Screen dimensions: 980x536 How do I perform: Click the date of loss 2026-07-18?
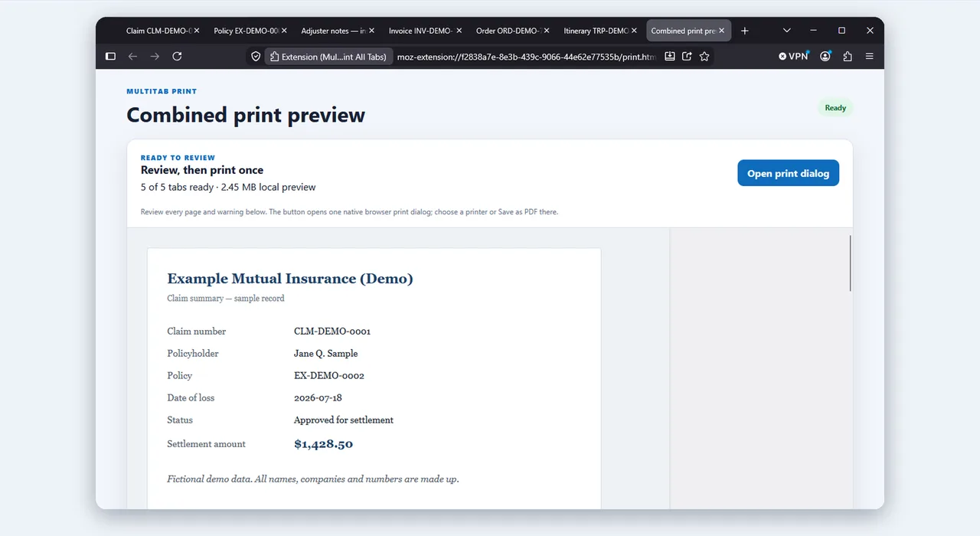click(x=318, y=398)
